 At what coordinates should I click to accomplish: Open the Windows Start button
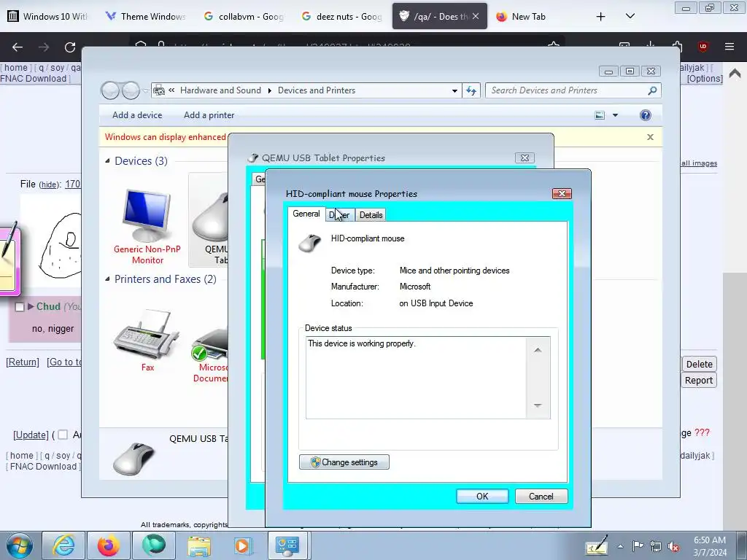(x=19, y=545)
